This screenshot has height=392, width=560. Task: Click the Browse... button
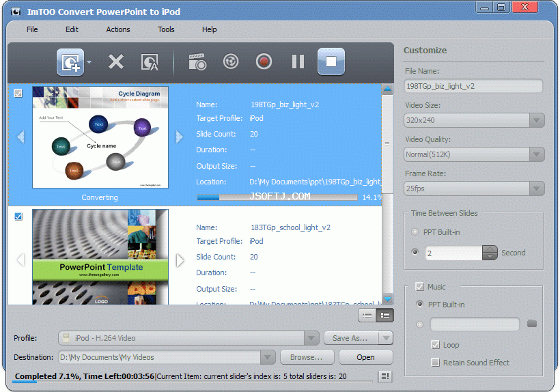point(307,357)
